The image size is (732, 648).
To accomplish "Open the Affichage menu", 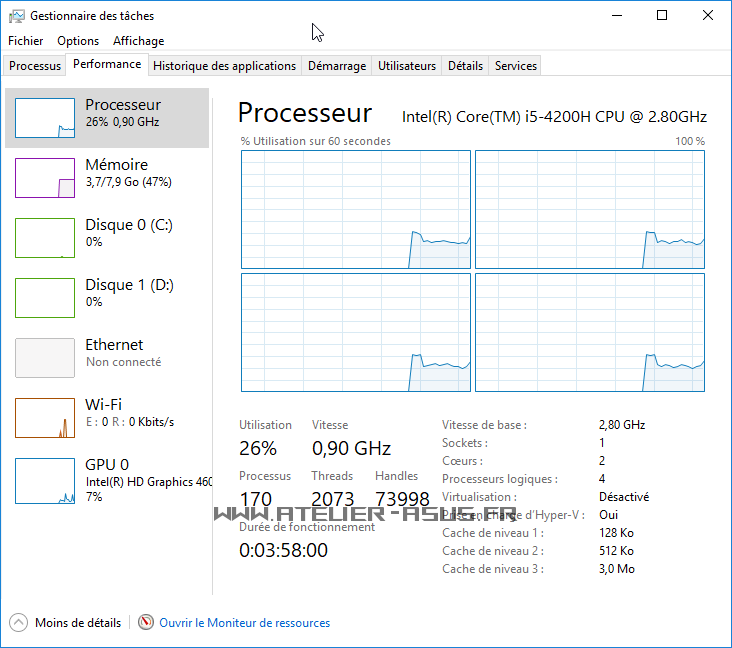I will point(138,41).
